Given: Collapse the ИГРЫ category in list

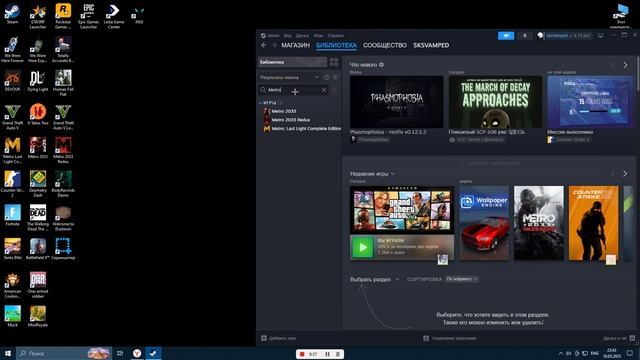Looking at the screenshot, I should coord(260,103).
